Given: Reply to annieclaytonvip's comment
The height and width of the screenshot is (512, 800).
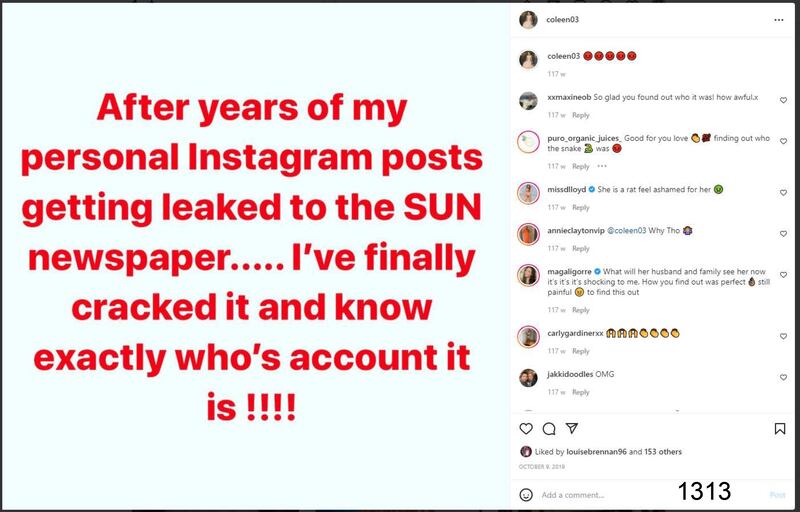Looking at the screenshot, I should (581, 248).
